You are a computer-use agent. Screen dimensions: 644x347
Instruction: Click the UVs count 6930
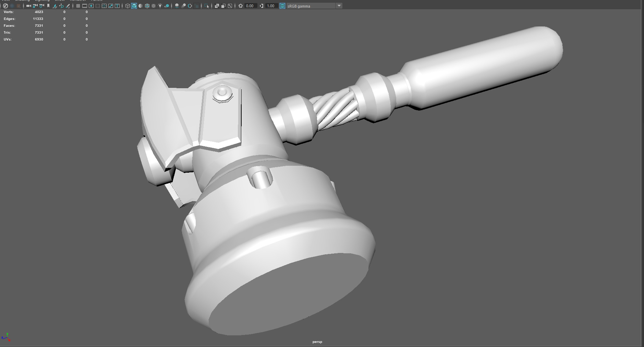tap(39, 39)
